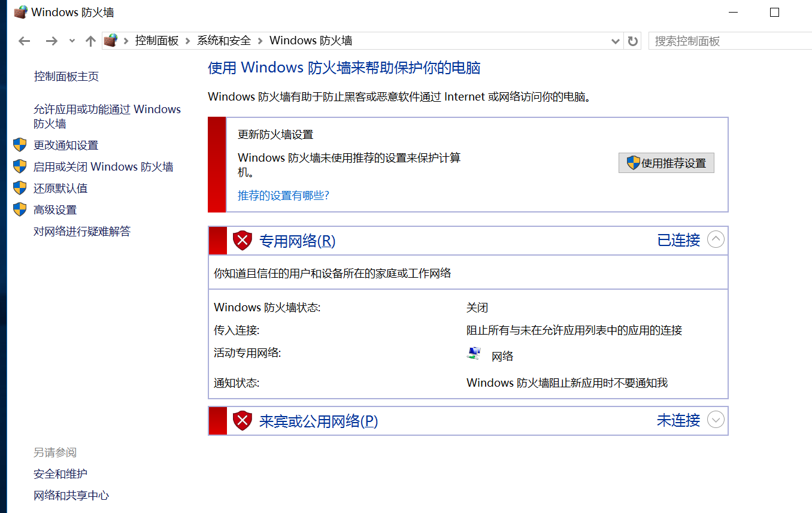The height and width of the screenshot is (513, 812).
Task: Click the 你知道且信任的用户和设备所在的家庭或工作网络 description
Action: click(x=332, y=274)
